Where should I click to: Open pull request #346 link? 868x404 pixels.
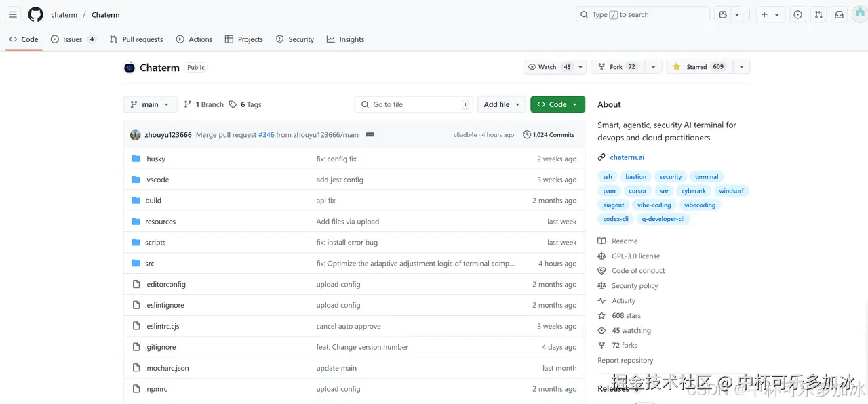click(x=266, y=135)
